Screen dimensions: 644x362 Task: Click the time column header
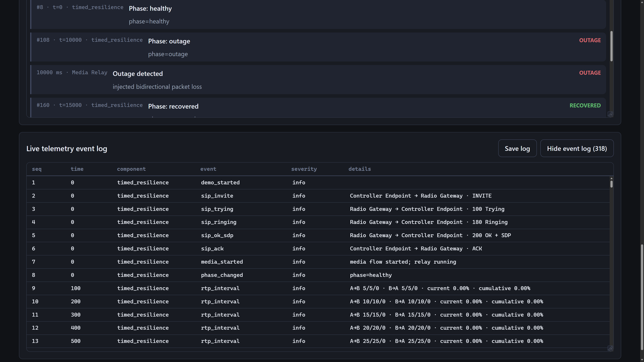[77, 169]
